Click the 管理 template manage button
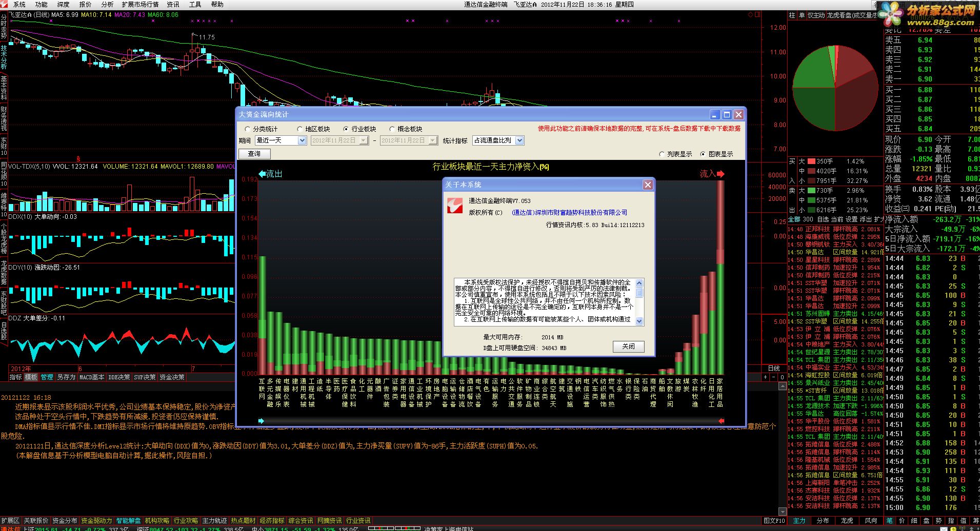980x531 pixels. click(47, 377)
